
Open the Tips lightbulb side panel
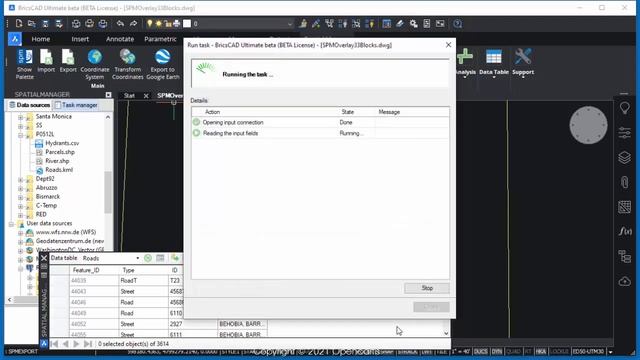click(624, 108)
